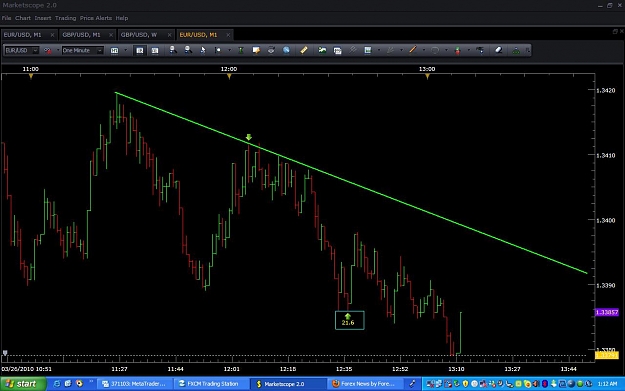The image size is (625, 391).
Task: Open the Chart menu
Action: click(x=23, y=18)
